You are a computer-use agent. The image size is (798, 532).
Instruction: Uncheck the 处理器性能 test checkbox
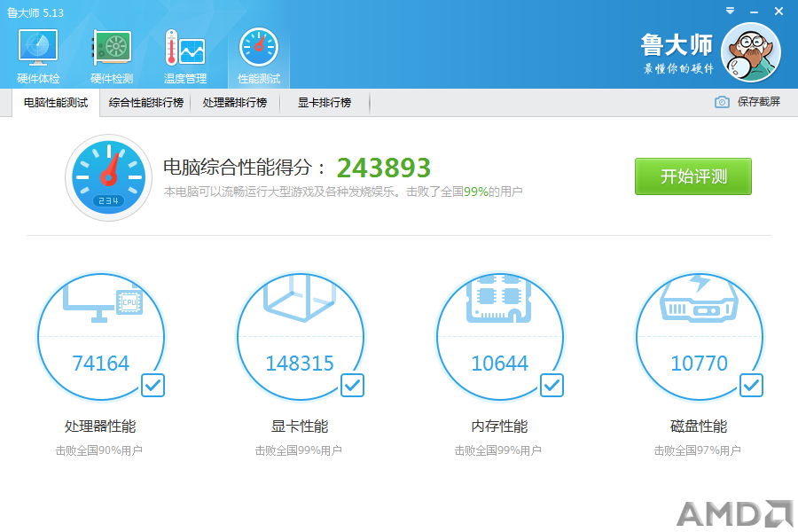(x=153, y=386)
